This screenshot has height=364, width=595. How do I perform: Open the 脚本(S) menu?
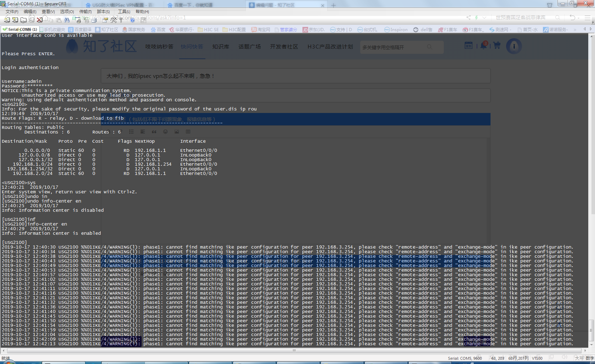tap(103, 12)
